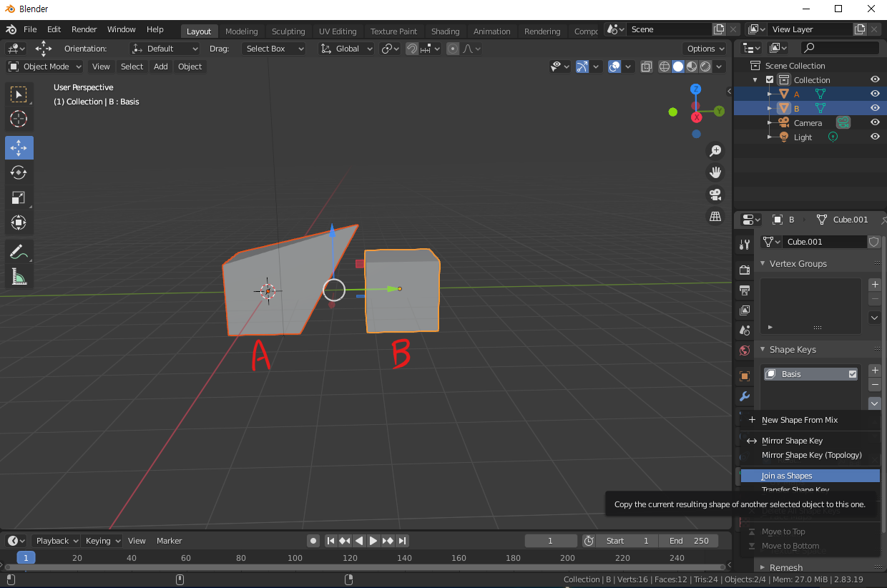887x588 pixels.
Task: Click the Z axis on navigation gizmo
Action: tap(695, 89)
